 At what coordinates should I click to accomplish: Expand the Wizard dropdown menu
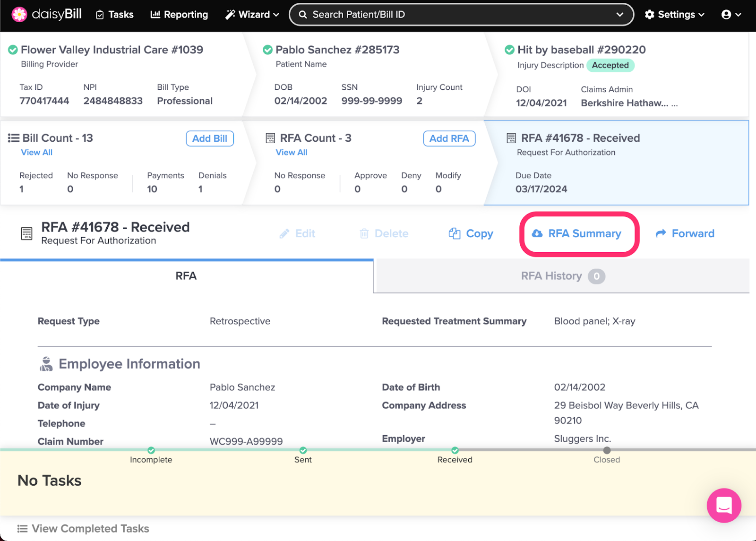tap(252, 15)
